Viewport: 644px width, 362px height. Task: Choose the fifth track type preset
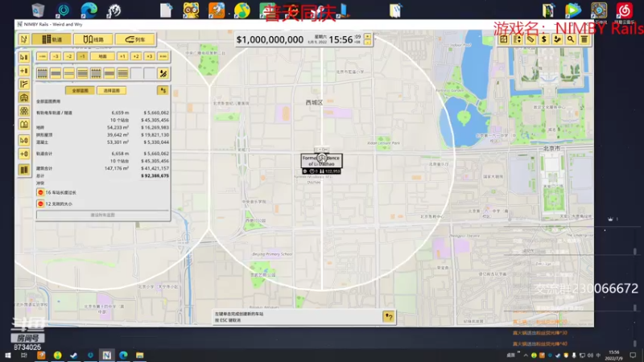tap(96, 73)
